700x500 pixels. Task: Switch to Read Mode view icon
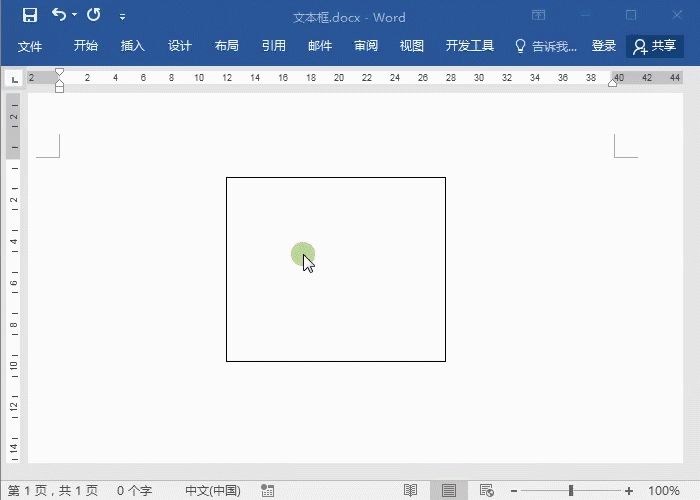(410, 490)
